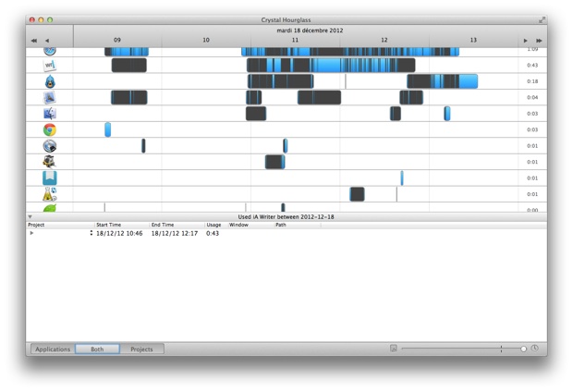
Task: Click the '0:43' total in iA Writer row
Action: click(532, 65)
